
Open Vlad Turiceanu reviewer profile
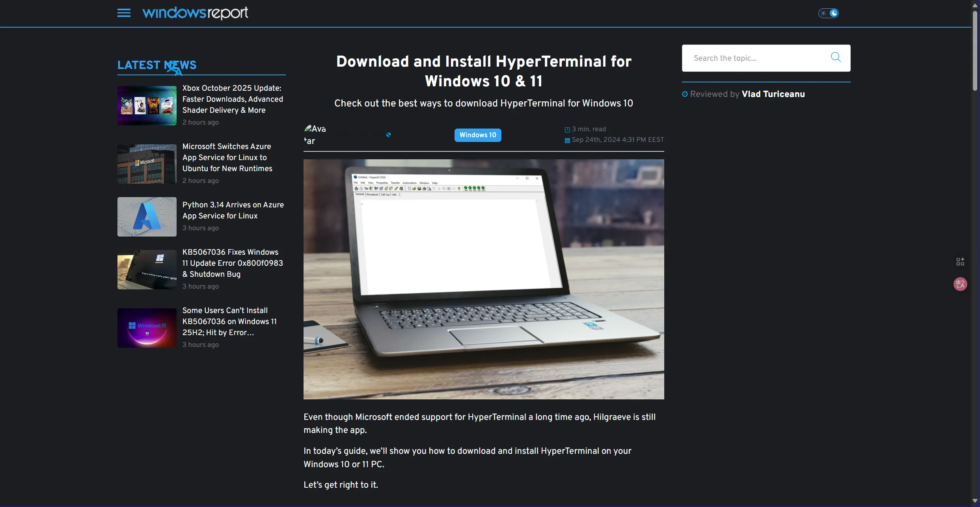tap(773, 94)
